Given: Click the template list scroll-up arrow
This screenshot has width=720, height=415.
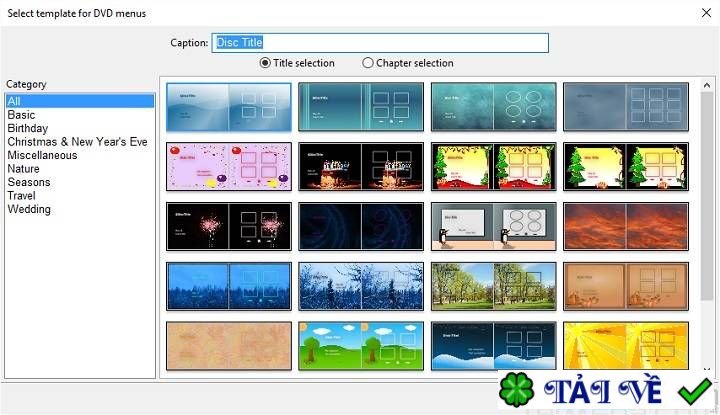Looking at the screenshot, I should click(x=707, y=85).
